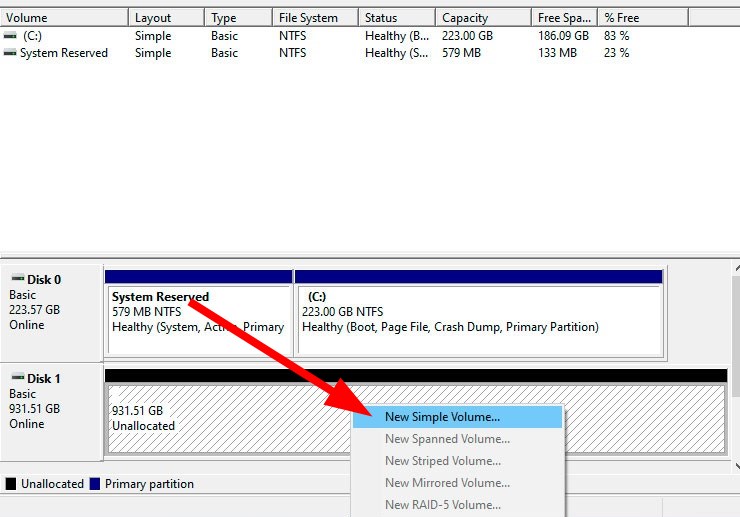Click the greyed New RAID-5 Volume entry
Image resolution: width=740 pixels, height=517 pixels.
click(457, 505)
